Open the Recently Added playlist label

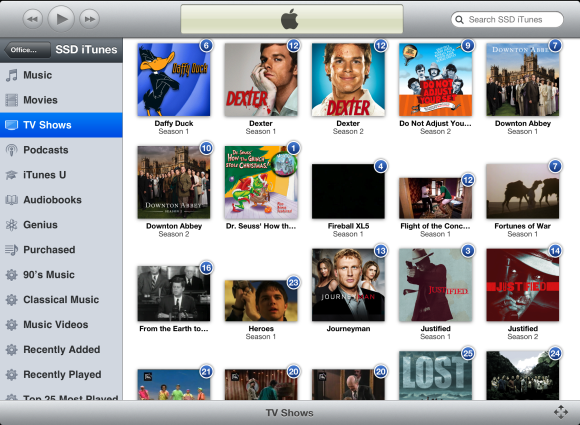coord(62,350)
